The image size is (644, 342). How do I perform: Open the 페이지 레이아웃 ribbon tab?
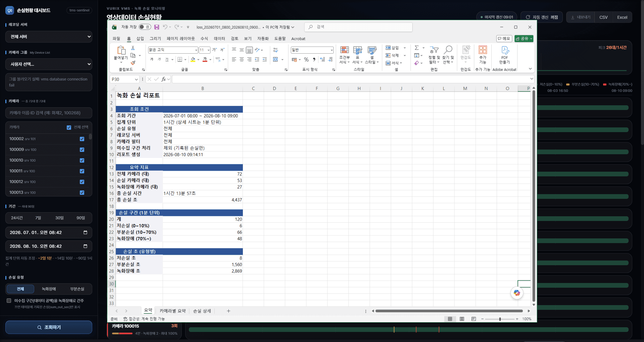[181, 39]
